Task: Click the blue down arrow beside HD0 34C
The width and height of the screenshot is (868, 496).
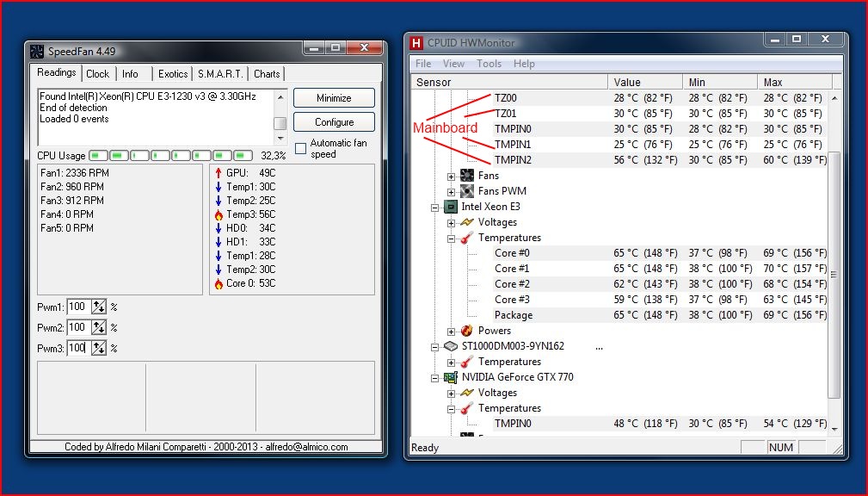Action: pos(219,228)
